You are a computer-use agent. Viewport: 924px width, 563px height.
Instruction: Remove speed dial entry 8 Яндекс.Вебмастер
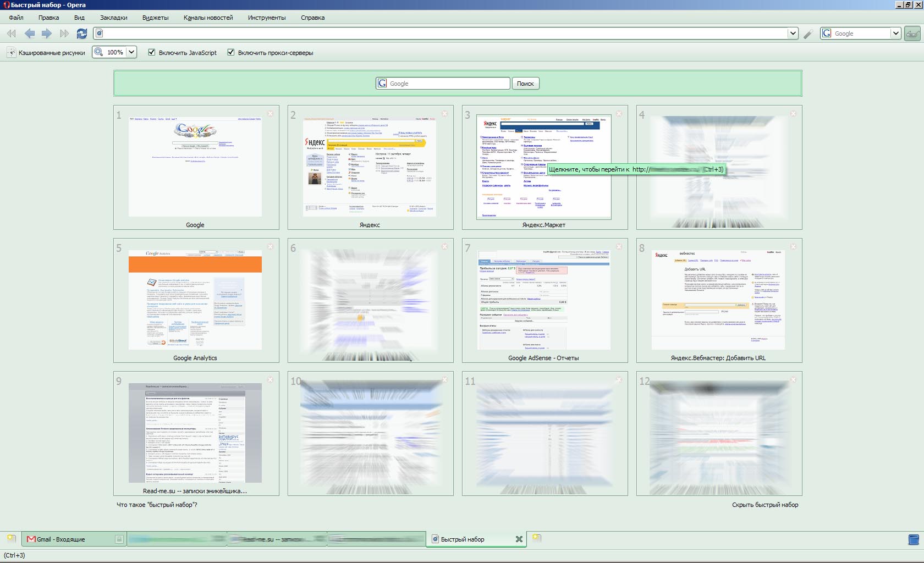(793, 246)
